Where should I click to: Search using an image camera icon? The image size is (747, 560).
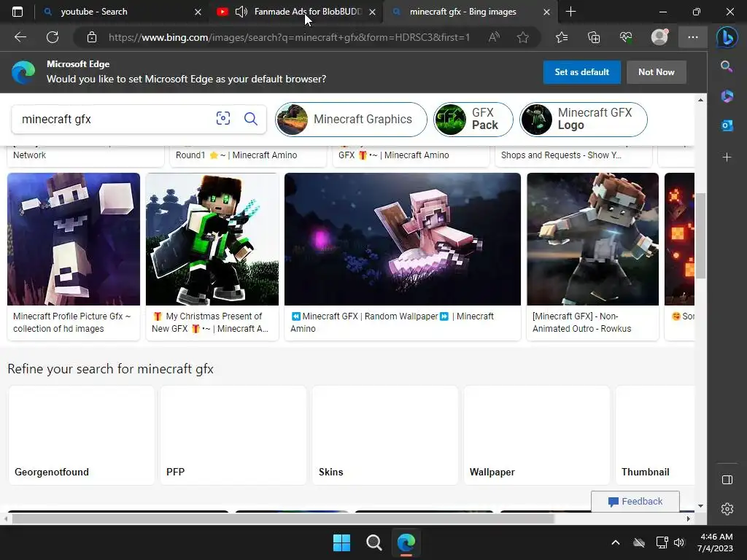pyautogui.click(x=223, y=119)
